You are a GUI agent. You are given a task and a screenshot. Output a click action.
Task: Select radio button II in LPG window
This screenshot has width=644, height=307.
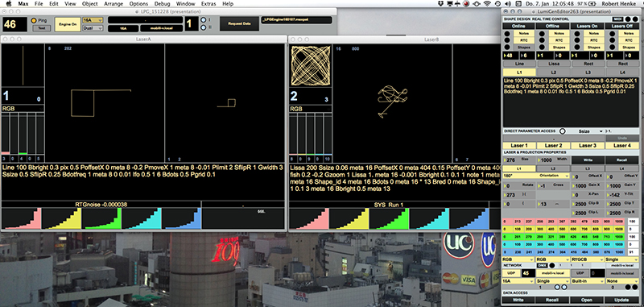(x=204, y=27)
